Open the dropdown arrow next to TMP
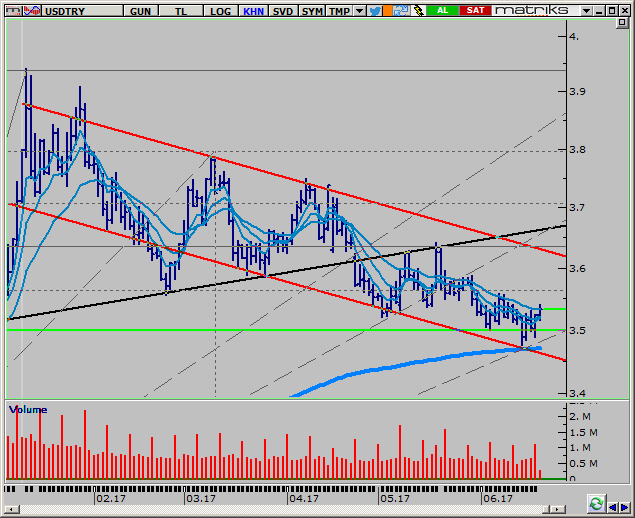 pos(359,10)
